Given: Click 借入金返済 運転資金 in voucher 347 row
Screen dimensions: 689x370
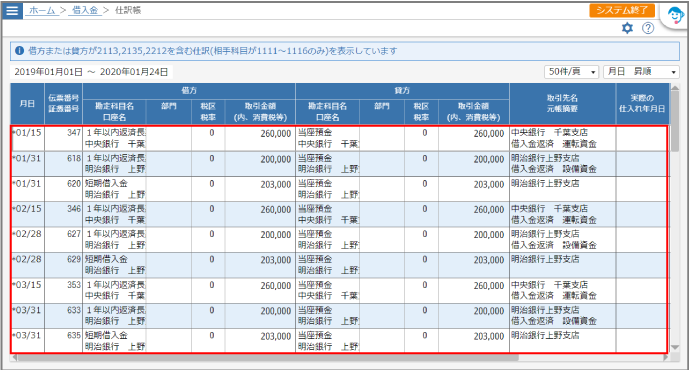Looking at the screenshot, I should coord(554,144).
